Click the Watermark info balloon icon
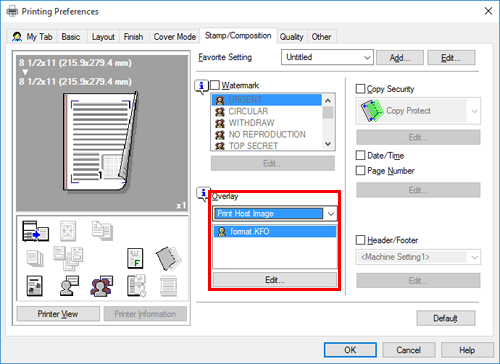 tap(201, 87)
